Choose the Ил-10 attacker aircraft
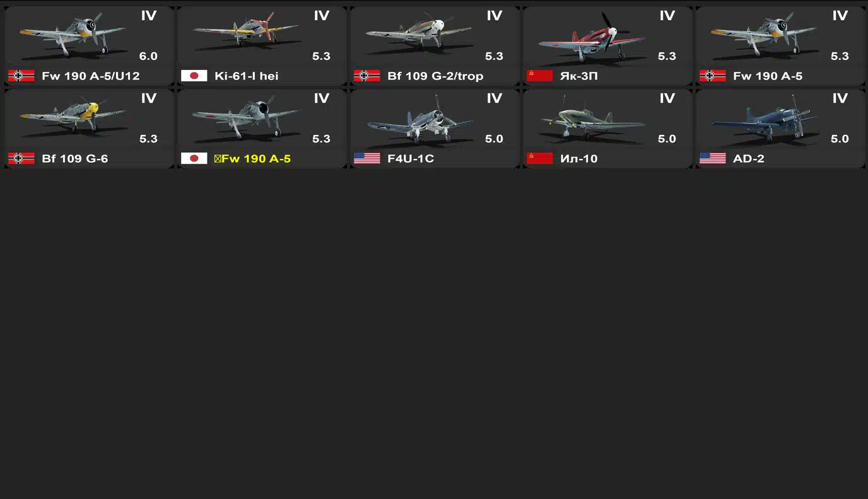Screen dimensions: 868x499 tap(607, 128)
